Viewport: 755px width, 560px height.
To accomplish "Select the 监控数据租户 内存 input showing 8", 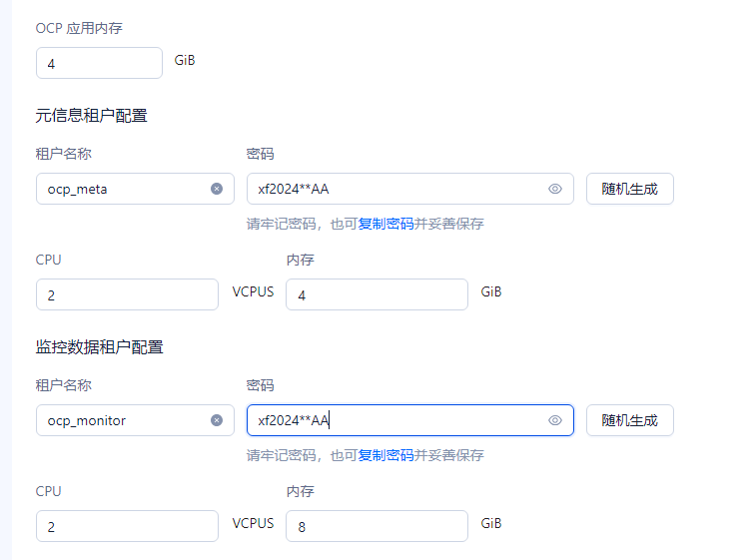I will [377, 526].
